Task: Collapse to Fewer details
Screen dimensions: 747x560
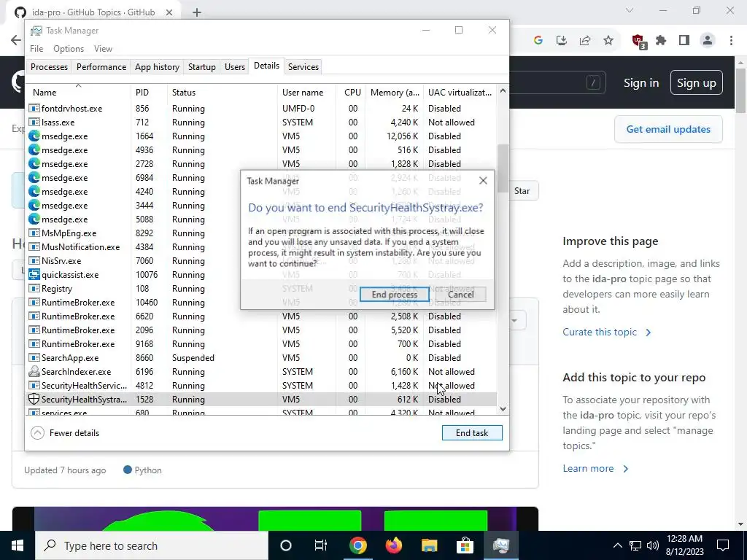Action: (x=65, y=433)
